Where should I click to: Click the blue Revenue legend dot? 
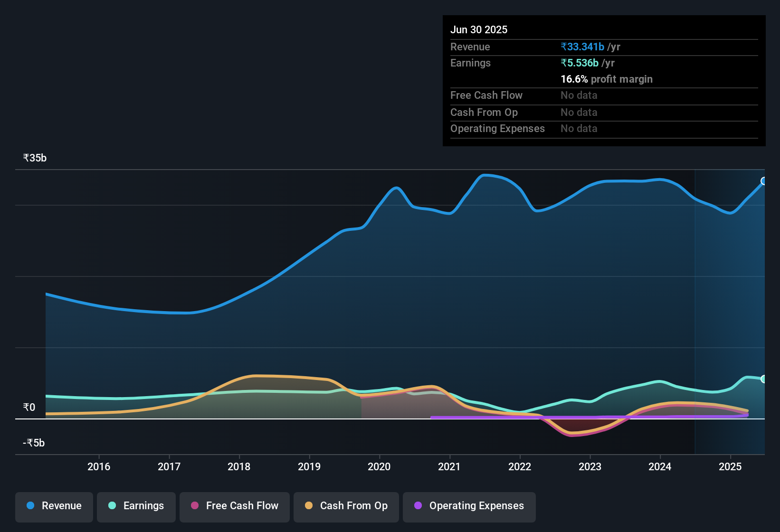pos(30,506)
